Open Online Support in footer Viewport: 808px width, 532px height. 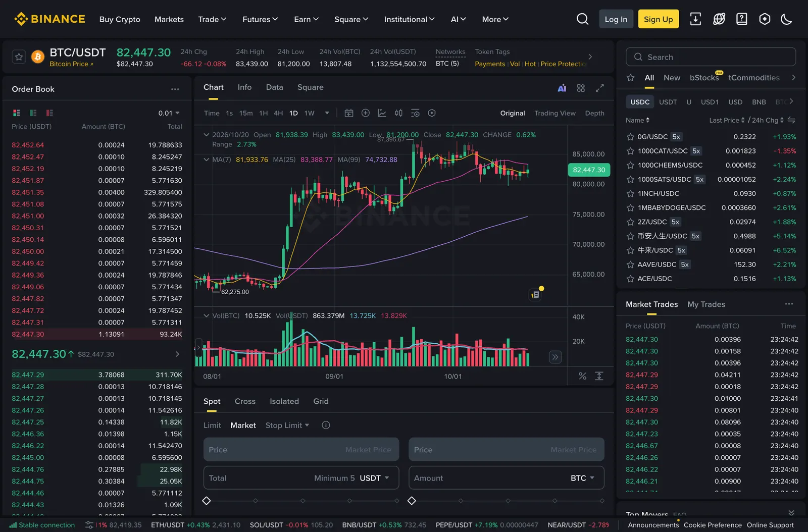(770, 525)
